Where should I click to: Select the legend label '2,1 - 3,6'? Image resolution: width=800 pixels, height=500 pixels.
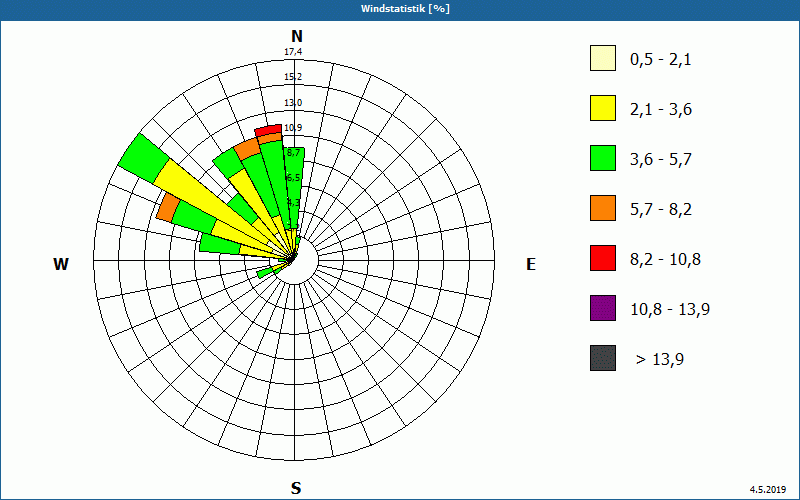click(x=661, y=110)
